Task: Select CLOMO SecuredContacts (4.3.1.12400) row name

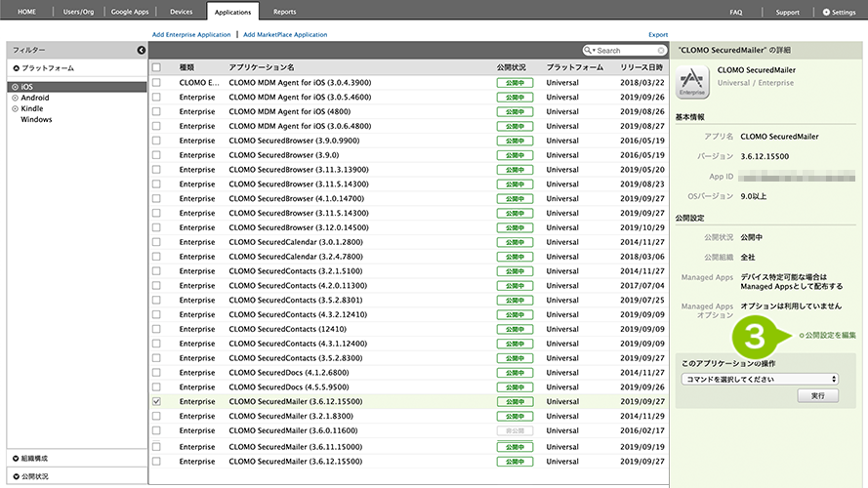Action: [x=298, y=344]
